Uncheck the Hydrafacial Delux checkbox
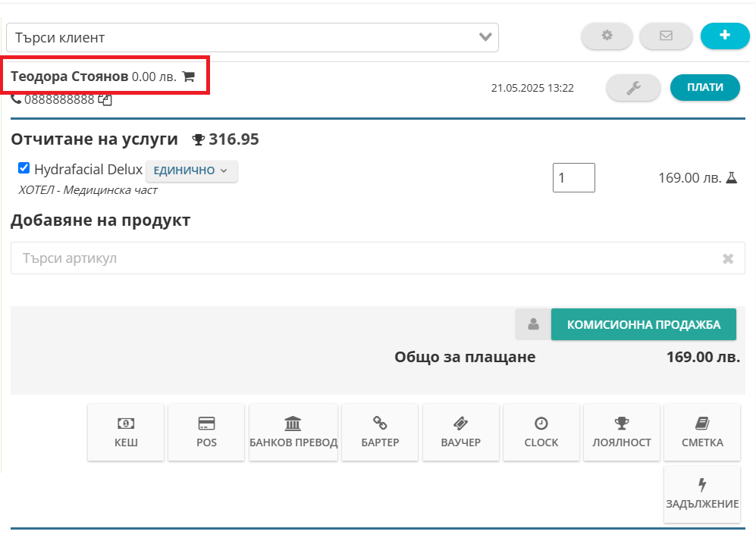Viewport: 756px width, 544px height. pyautogui.click(x=24, y=167)
